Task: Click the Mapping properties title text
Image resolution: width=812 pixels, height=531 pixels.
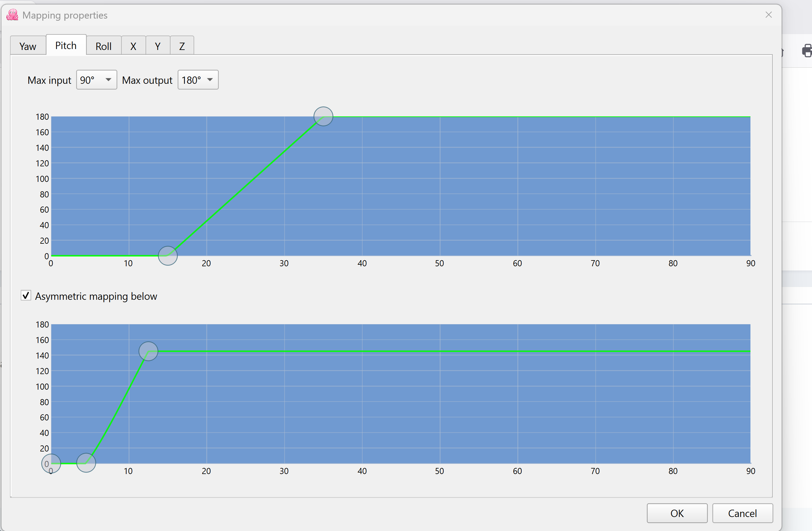Action: coord(65,15)
